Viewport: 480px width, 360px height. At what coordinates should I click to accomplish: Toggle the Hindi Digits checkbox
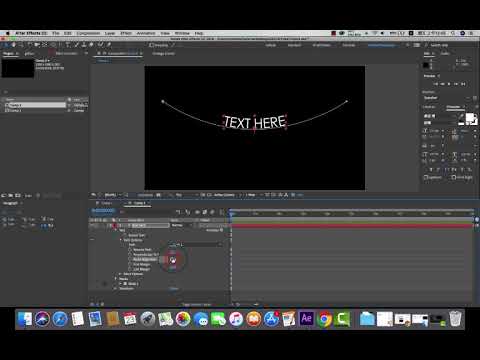click(x=454, y=177)
